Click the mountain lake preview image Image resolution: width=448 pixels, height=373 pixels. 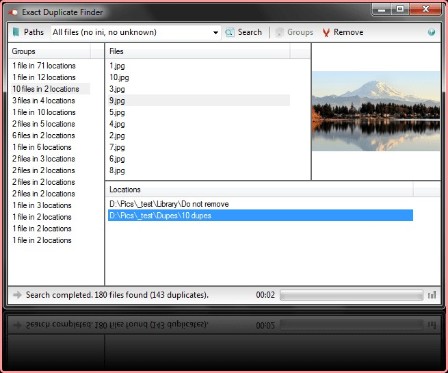[x=376, y=111]
